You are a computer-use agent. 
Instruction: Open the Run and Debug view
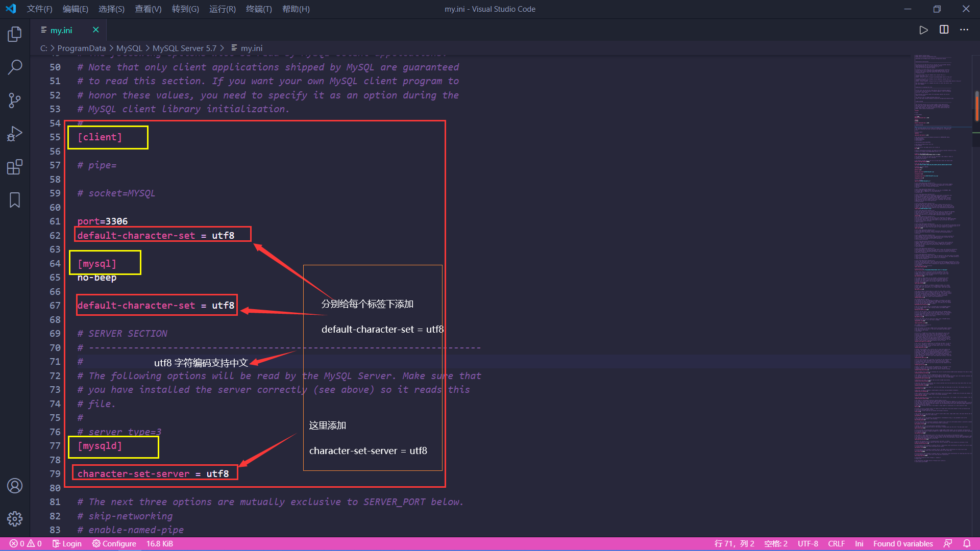pyautogui.click(x=15, y=134)
